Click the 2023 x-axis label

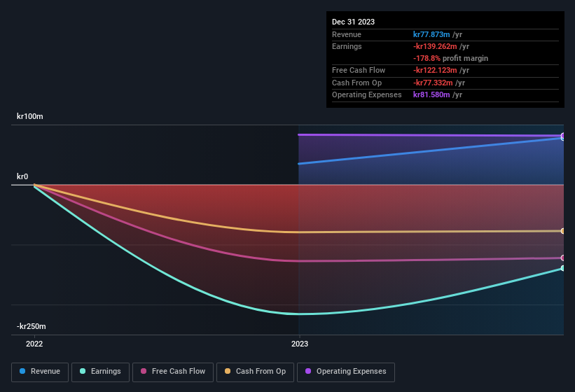[300, 344]
